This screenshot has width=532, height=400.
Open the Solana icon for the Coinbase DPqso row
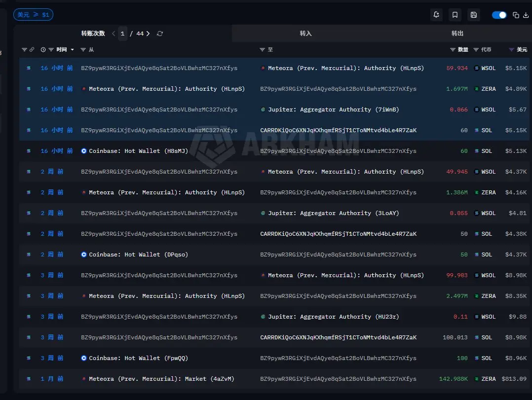(29, 254)
